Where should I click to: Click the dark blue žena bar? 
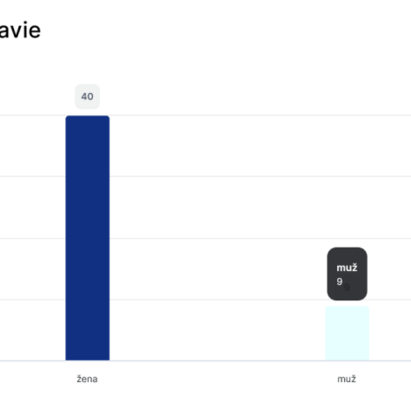tap(87, 238)
